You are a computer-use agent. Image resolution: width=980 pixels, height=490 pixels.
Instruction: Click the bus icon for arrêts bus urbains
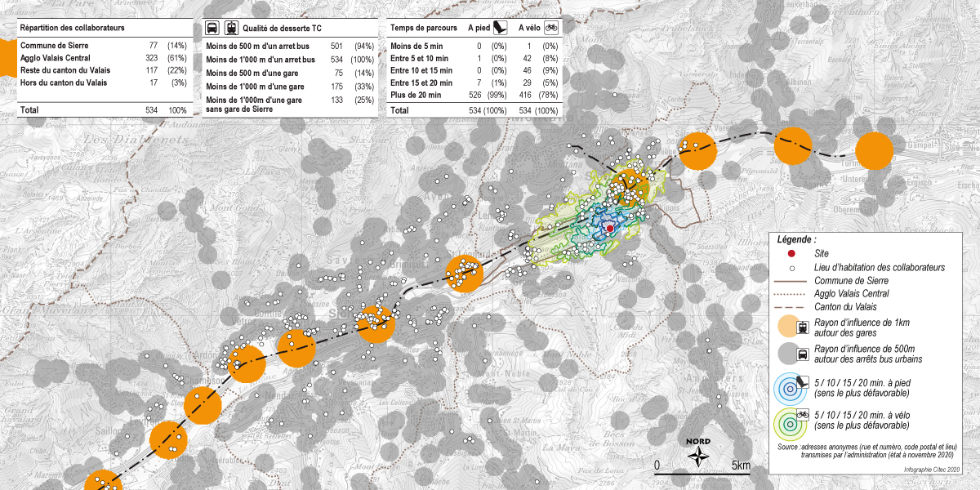pyautogui.click(x=803, y=355)
